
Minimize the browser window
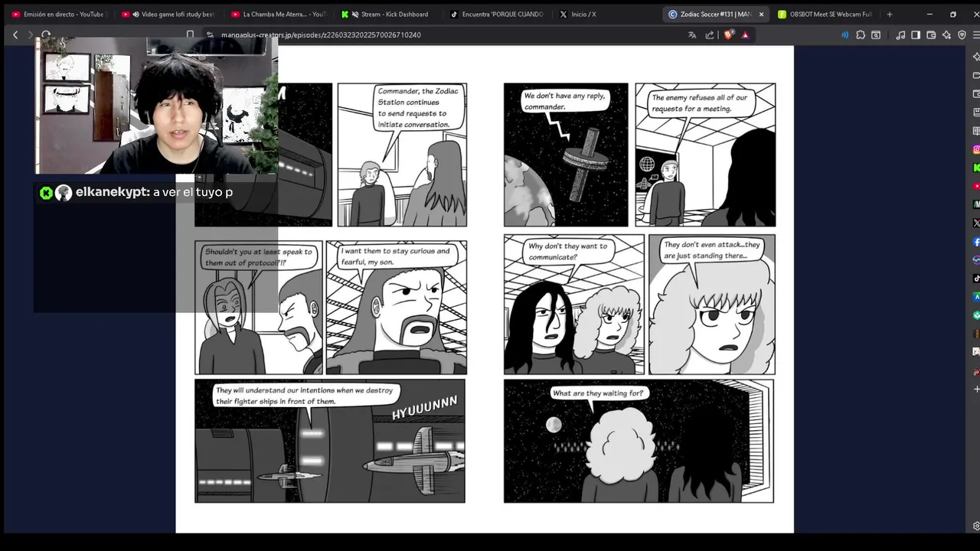[x=929, y=14]
